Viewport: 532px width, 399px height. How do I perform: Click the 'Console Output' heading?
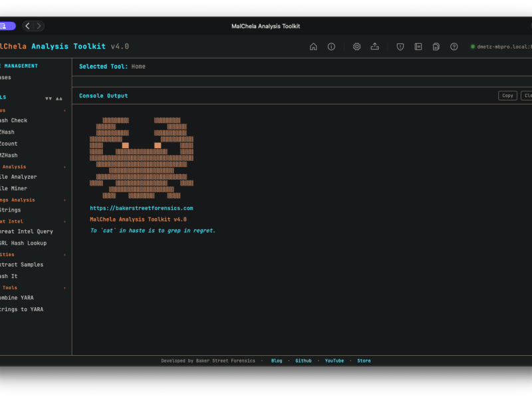click(104, 96)
